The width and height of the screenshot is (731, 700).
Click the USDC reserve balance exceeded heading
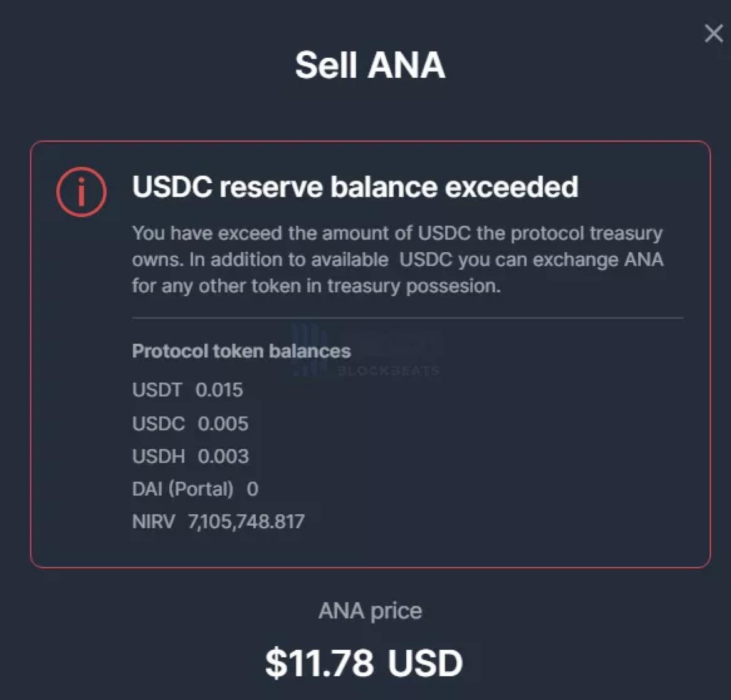355,188
